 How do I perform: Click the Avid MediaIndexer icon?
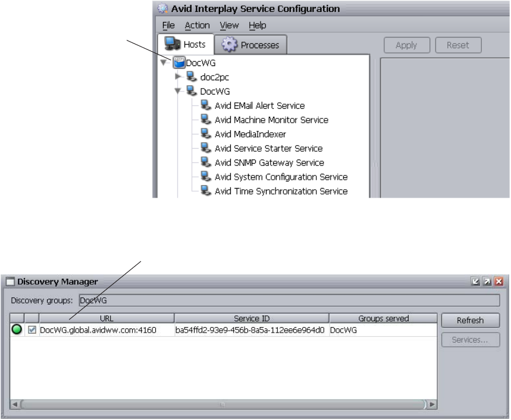pyautogui.click(x=206, y=134)
